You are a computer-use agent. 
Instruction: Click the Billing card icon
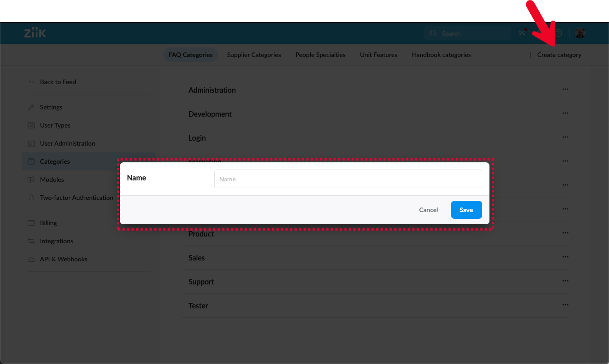31,223
